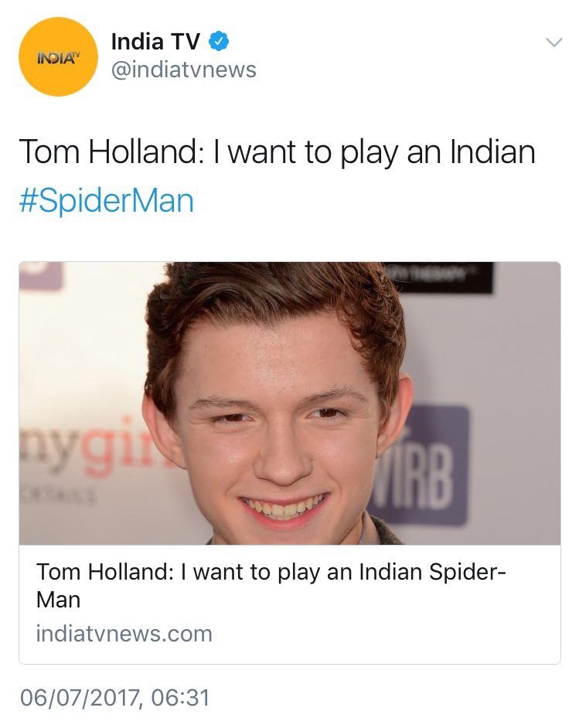Visit the @indiatvnews handle

[183, 70]
